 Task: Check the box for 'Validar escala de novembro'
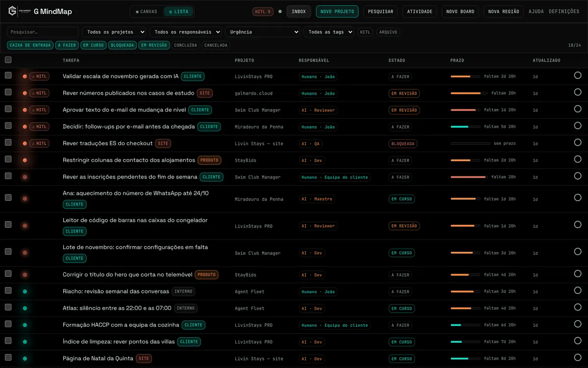(x=8, y=76)
